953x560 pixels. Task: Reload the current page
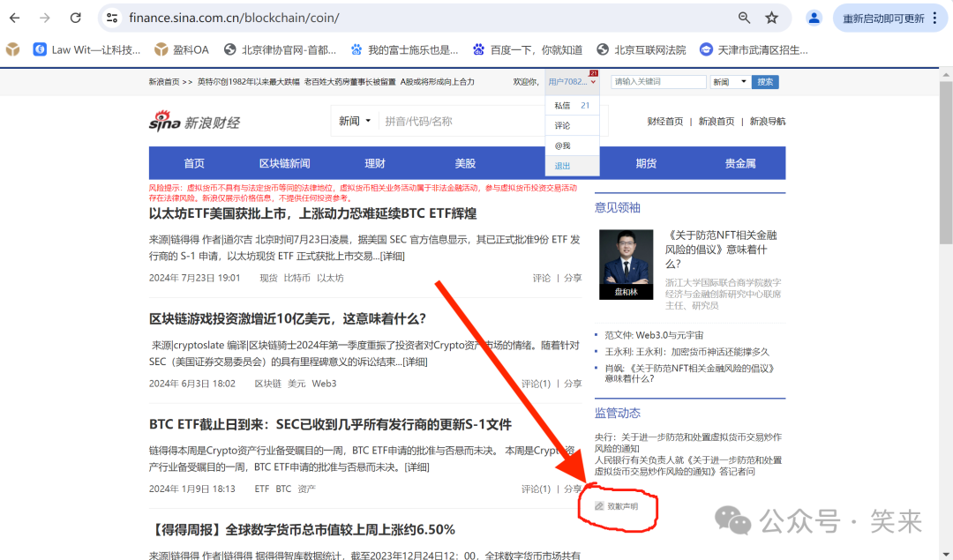[x=75, y=19]
